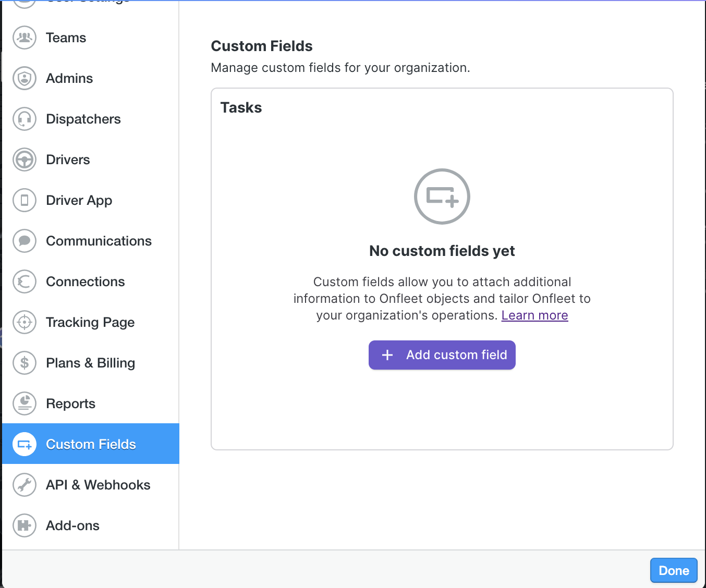Click the Communications chat bubble icon
Image resolution: width=706 pixels, height=588 pixels.
25,241
